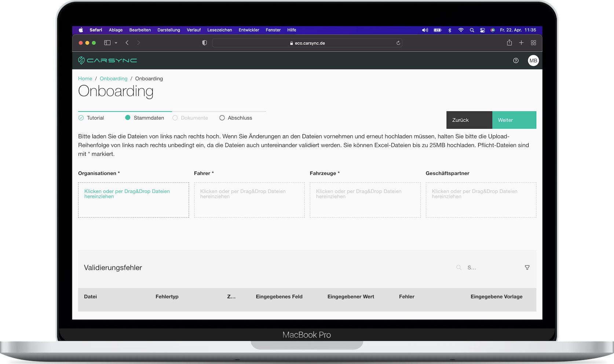Click the Siri icon in menu bar
614x364 pixels.
point(493,30)
